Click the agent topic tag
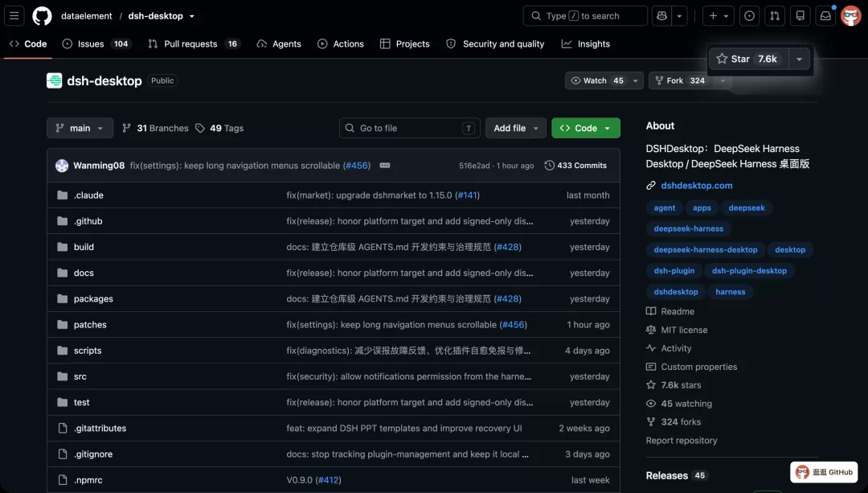 pos(665,207)
